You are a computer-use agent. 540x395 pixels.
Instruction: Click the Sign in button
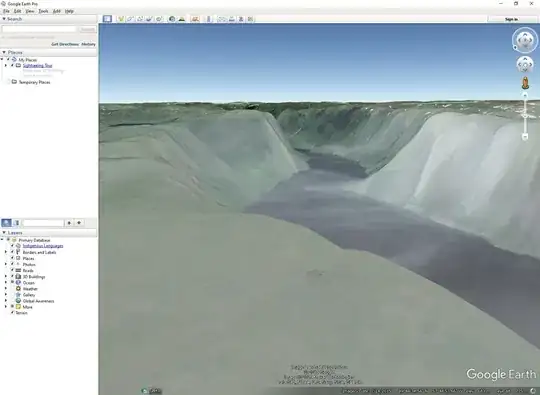point(511,19)
